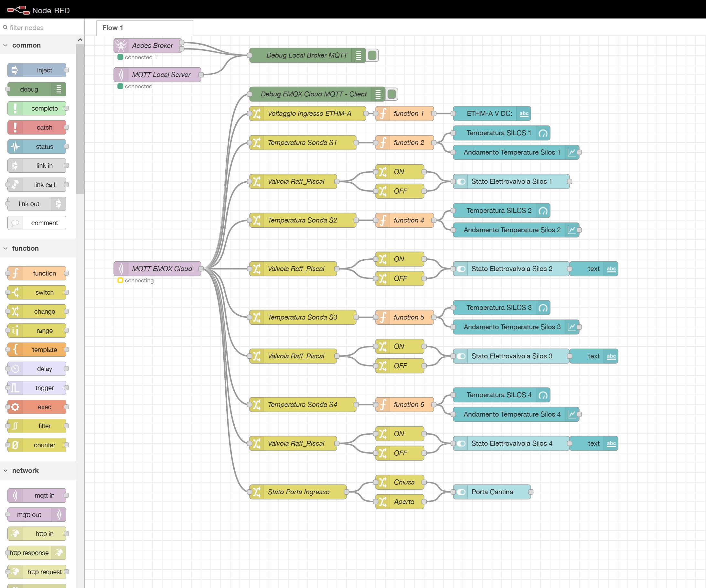Select Stato Elettrovalvola Silos 1 switch node
The height and width of the screenshot is (588, 706).
pyautogui.click(x=511, y=181)
